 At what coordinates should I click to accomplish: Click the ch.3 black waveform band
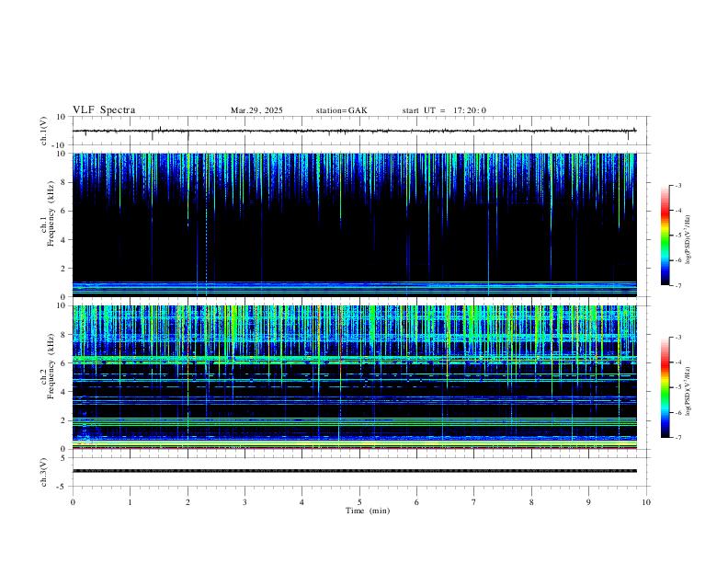tap(355, 471)
